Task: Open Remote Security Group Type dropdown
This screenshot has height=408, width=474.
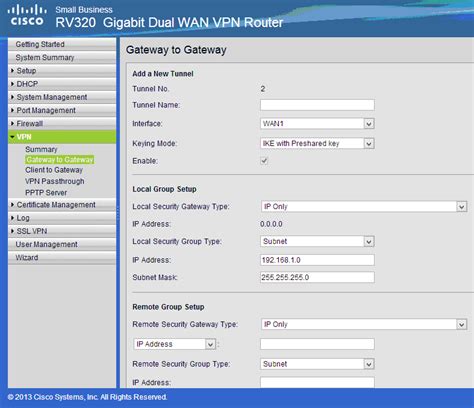Action: pos(317,364)
